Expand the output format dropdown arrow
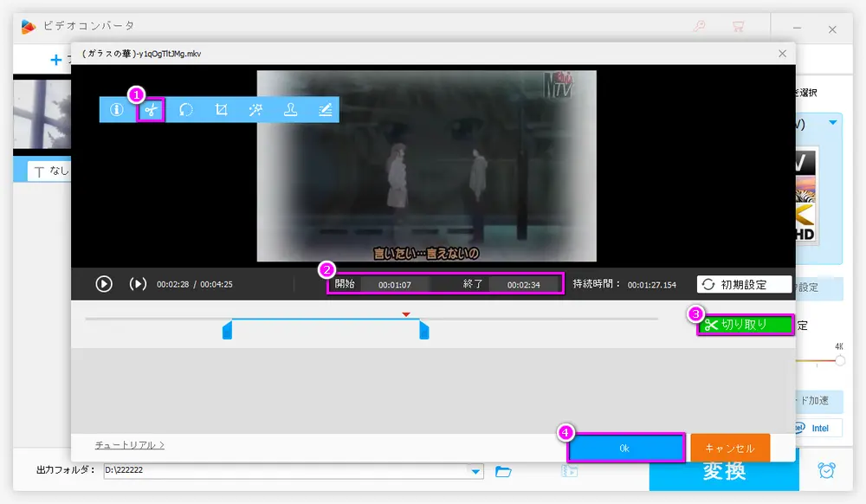Viewport: 866px width, 504px height. (x=832, y=123)
